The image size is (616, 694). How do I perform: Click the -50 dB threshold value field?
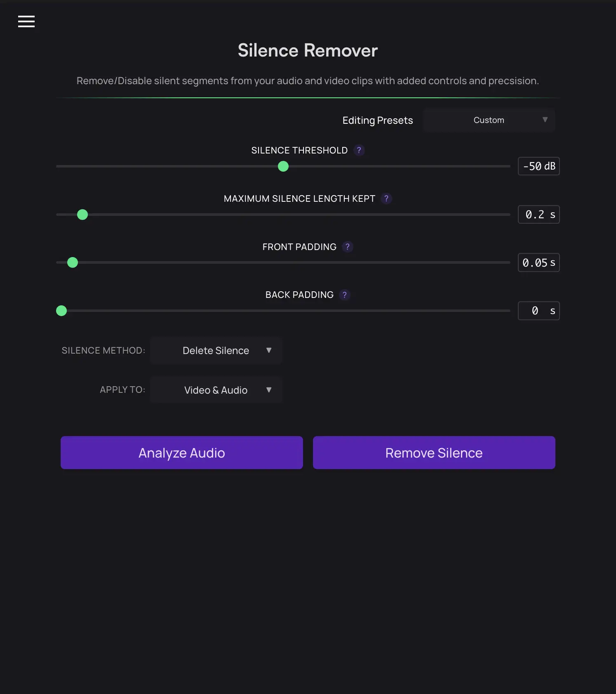click(x=538, y=166)
